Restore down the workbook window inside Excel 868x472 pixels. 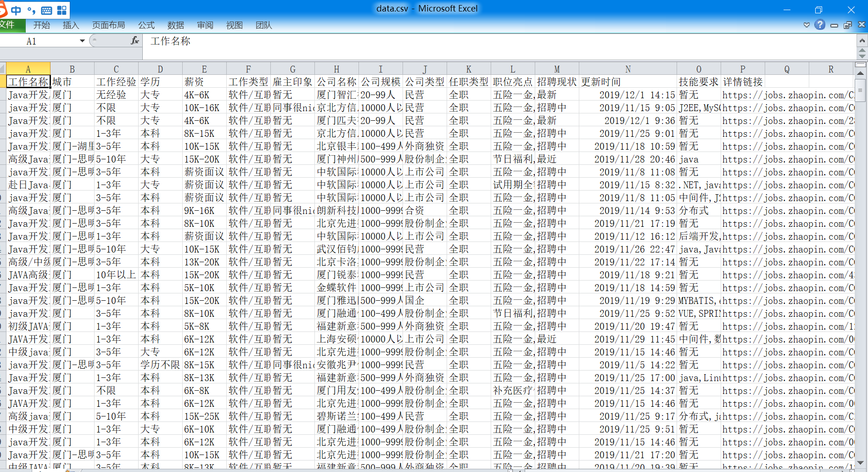848,25
